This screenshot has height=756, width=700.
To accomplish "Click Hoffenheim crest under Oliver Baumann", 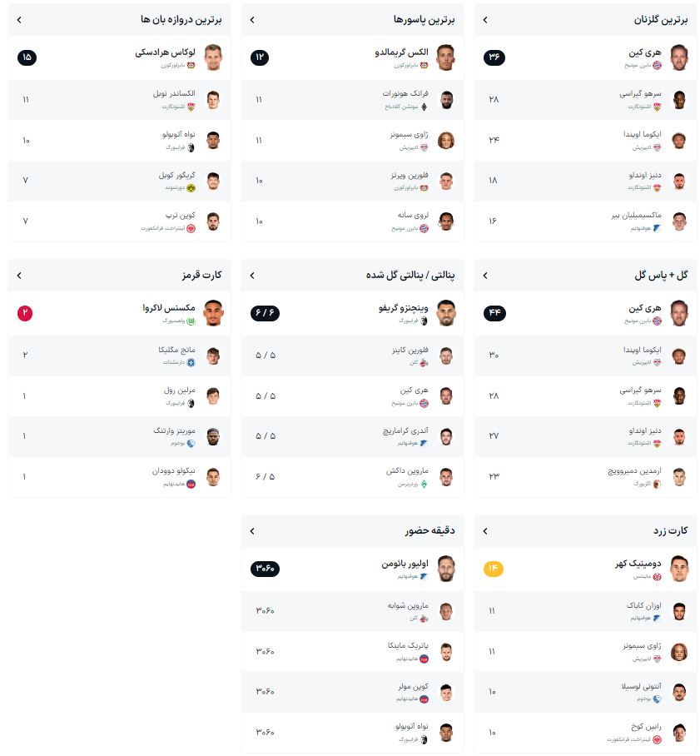I will coord(424,577).
